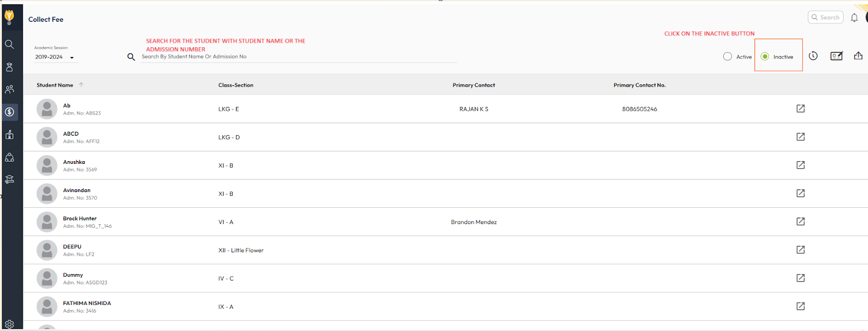The width and height of the screenshot is (868, 331).
Task: Open fee details icon for FATHIMA NISHIDA
Action: (x=800, y=306)
